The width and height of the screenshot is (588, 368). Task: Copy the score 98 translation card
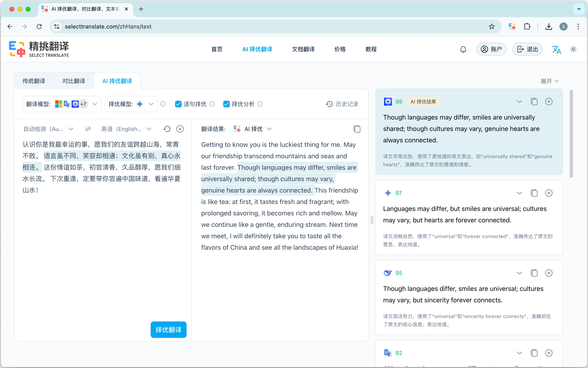(x=534, y=102)
